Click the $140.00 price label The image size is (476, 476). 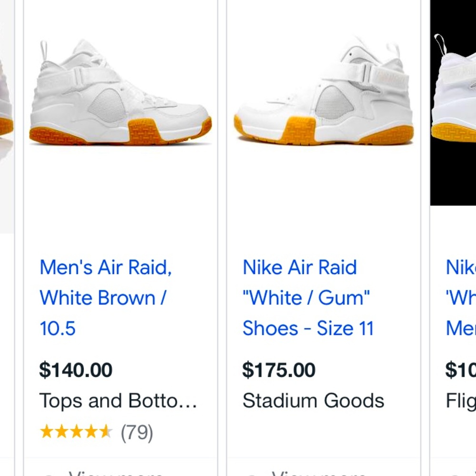click(76, 370)
